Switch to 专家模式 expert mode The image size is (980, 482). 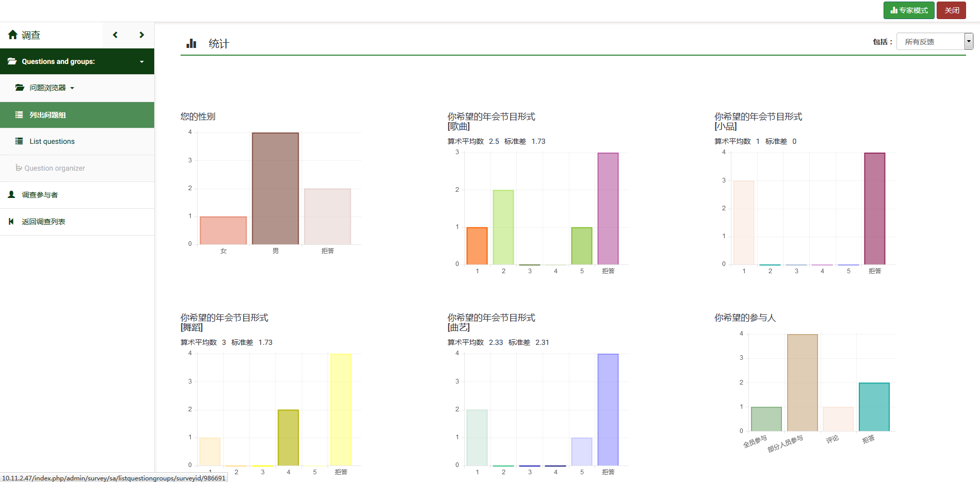tap(908, 10)
